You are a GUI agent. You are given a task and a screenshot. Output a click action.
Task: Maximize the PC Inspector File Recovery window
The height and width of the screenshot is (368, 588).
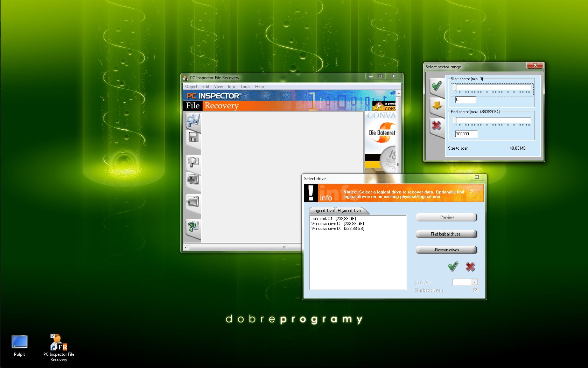[x=380, y=76]
